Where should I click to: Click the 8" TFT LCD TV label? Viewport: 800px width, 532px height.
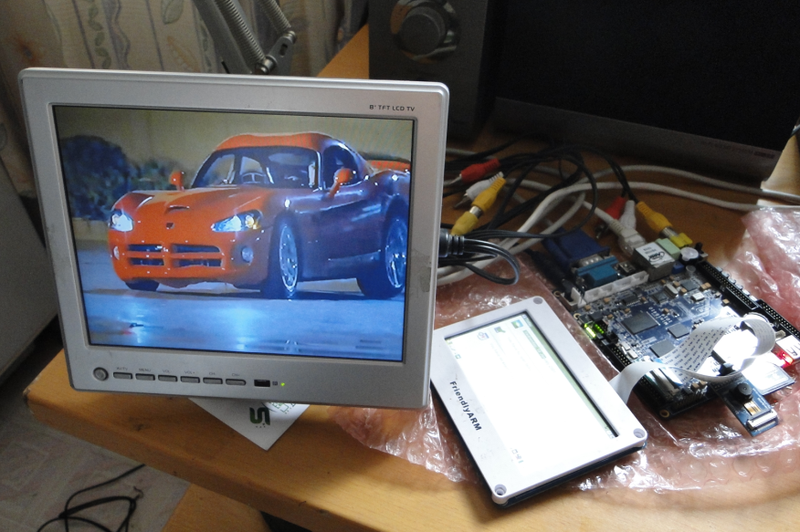[x=392, y=108]
